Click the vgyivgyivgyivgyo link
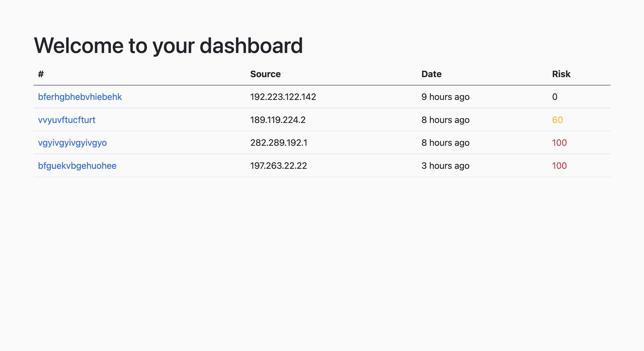The height and width of the screenshot is (351, 644). point(72,142)
